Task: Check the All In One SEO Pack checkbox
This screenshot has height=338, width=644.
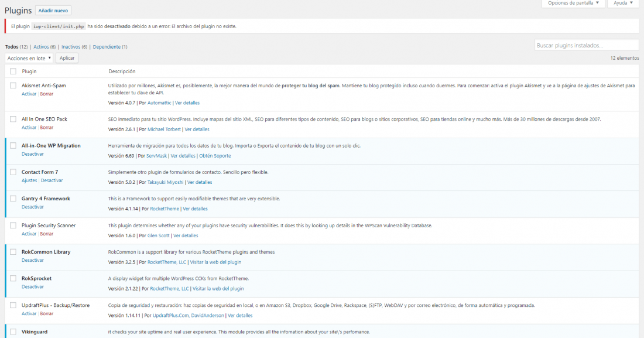Action: 13,119
